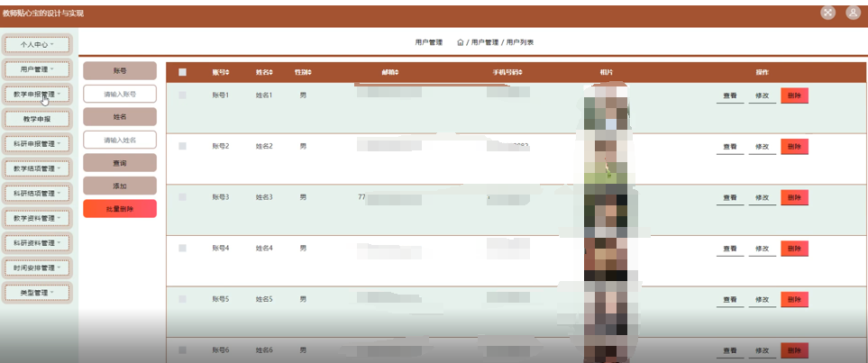Open the photo thumbnail in row 账号1
868x363 pixels.
(x=607, y=108)
